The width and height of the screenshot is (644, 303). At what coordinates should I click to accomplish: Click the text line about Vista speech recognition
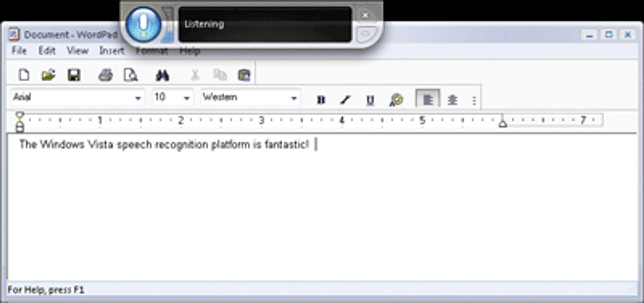click(164, 144)
